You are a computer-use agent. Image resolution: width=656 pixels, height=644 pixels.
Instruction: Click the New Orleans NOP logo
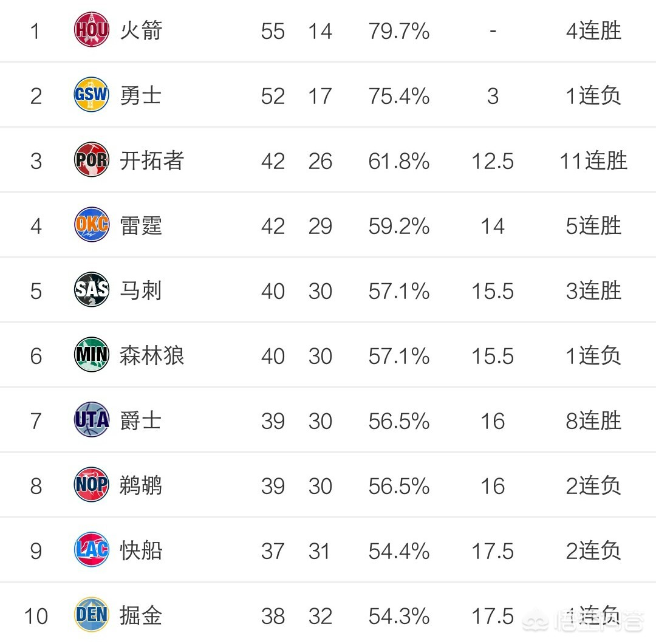point(92,485)
